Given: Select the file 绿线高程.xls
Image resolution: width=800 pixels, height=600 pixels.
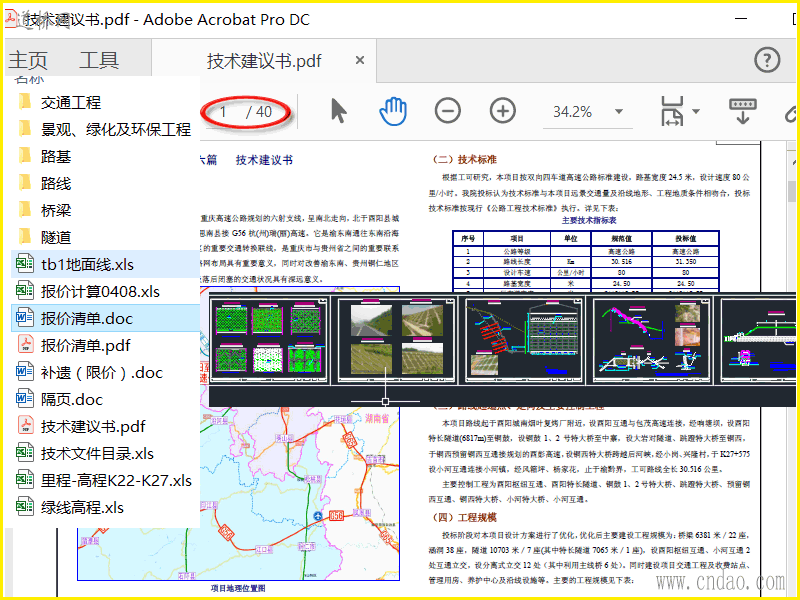Looking at the screenshot, I should (82, 508).
